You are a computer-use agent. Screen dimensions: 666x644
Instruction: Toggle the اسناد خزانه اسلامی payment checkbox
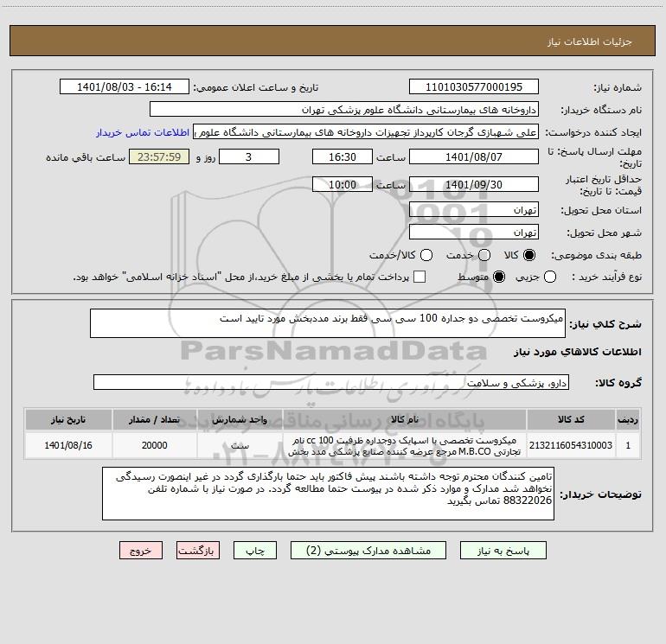(419, 277)
